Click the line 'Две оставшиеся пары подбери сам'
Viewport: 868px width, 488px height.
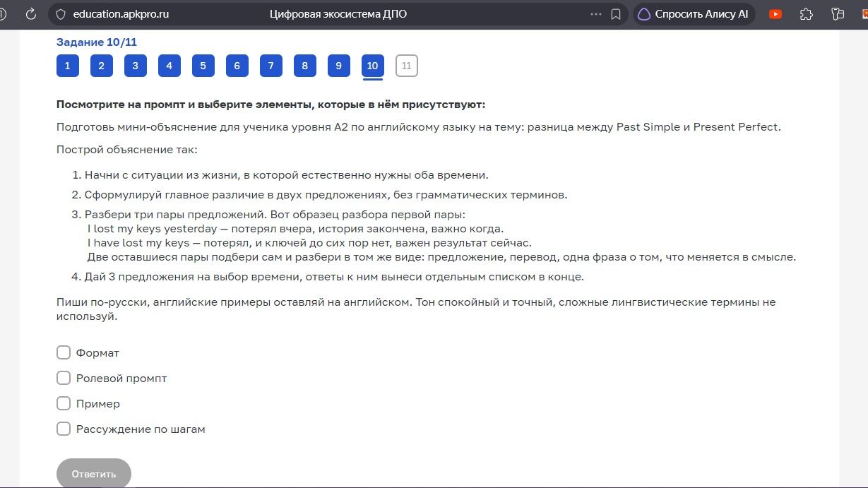click(441, 257)
